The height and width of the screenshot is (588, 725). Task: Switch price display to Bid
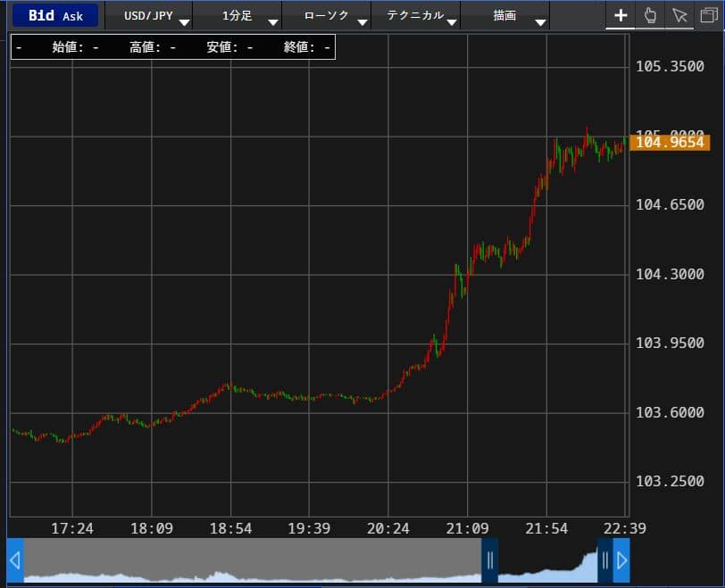click(x=41, y=15)
